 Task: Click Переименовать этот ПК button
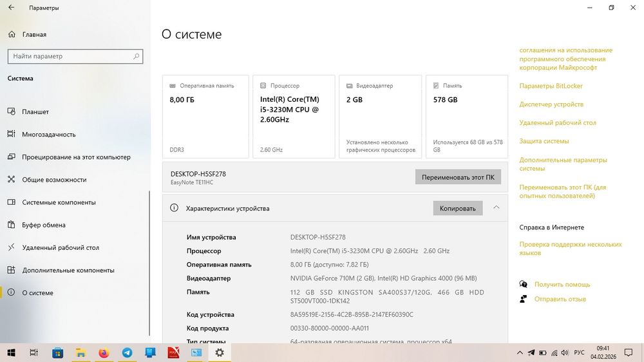pyautogui.click(x=458, y=177)
